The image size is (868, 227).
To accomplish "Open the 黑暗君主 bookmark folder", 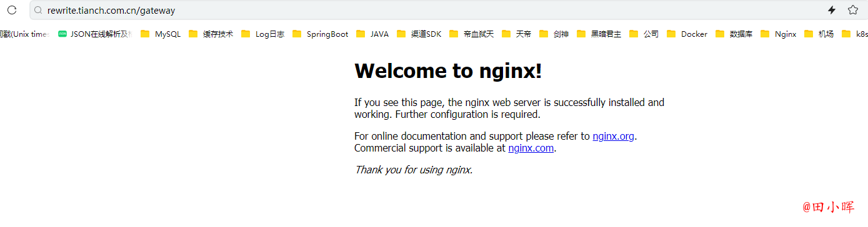I will (599, 34).
